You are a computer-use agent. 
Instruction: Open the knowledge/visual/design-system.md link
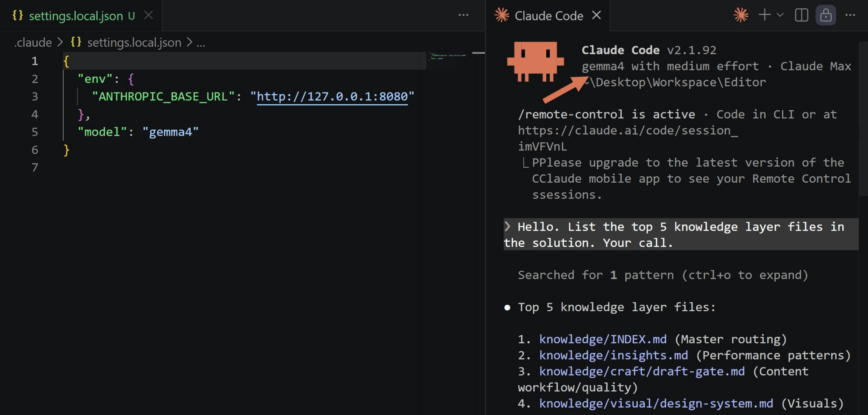pyautogui.click(x=656, y=404)
